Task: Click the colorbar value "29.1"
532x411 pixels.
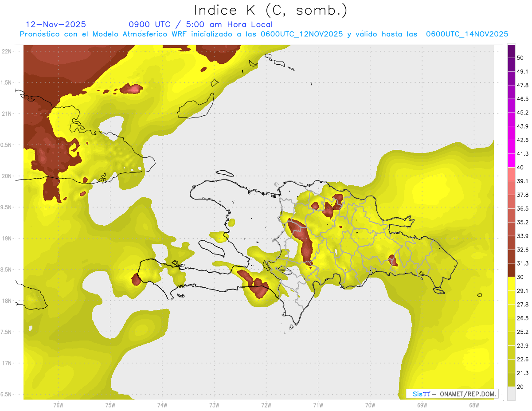Action: pos(523,290)
